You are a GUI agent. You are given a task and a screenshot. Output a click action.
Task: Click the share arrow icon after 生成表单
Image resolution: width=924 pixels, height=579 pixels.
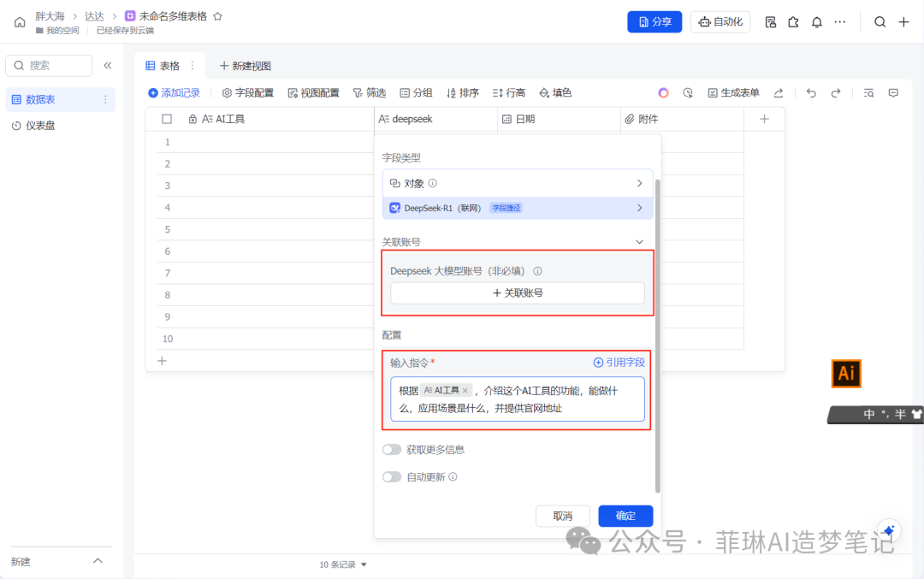pyautogui.click(x=779, y=93)
